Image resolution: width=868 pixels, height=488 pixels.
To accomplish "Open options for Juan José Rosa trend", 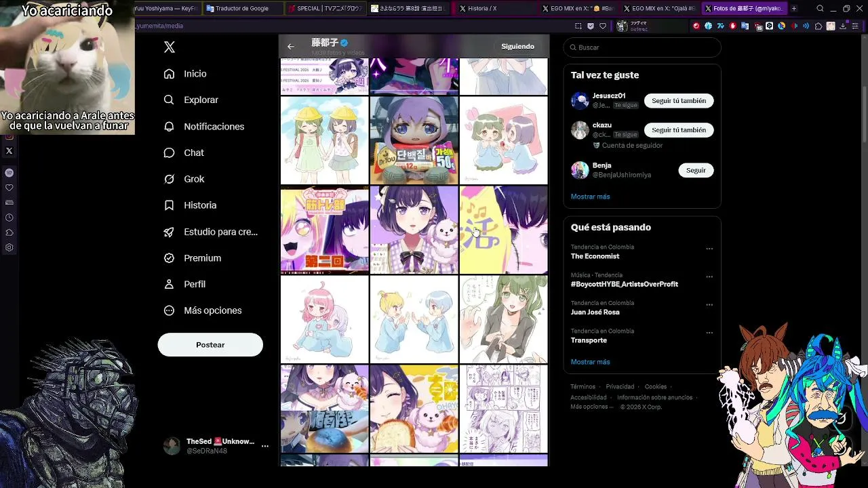I will pos(709,305).
